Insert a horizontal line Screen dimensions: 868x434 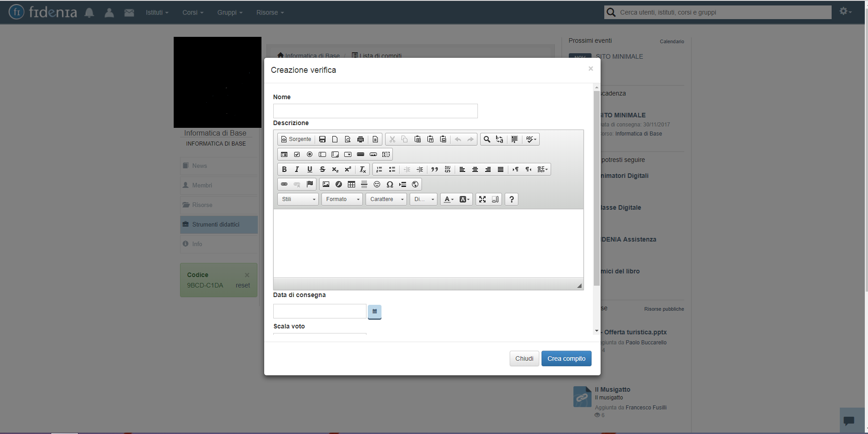[x=364, y=184]
